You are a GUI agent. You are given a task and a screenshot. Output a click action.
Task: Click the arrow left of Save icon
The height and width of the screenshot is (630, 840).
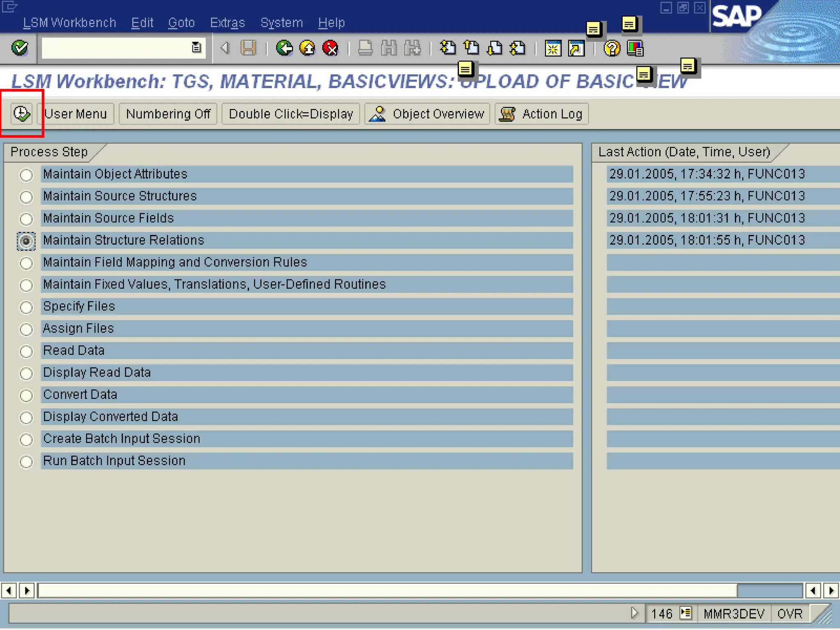pos(224,48)
